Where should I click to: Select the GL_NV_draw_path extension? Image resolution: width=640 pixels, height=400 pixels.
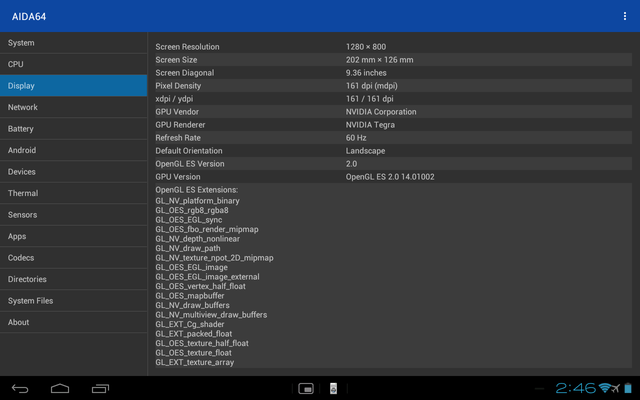tap(188, 248)
